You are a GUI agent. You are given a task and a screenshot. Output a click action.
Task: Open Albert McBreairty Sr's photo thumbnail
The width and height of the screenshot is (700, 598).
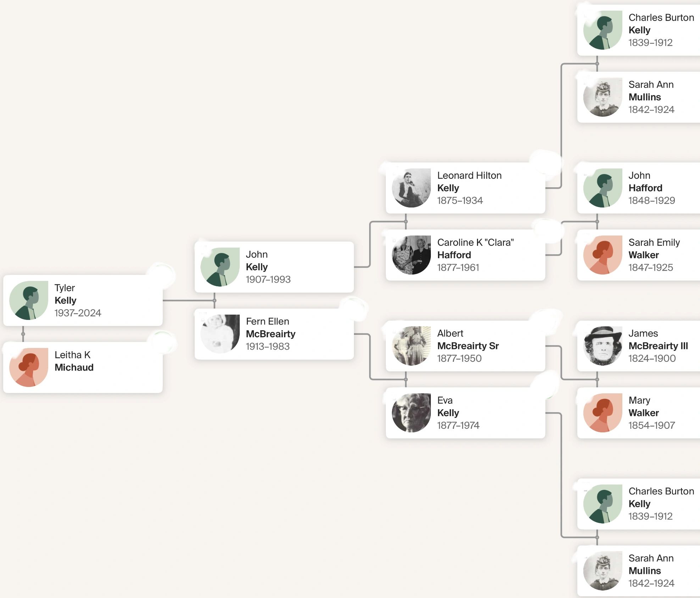point(411,346)
